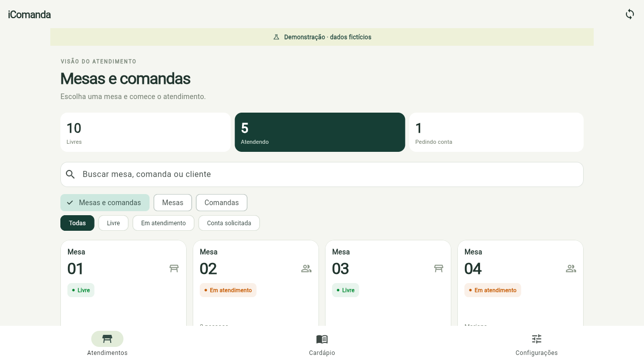
Task: Select the 'Mesas e comandas' filter chip
Action: tap(105, 203)
